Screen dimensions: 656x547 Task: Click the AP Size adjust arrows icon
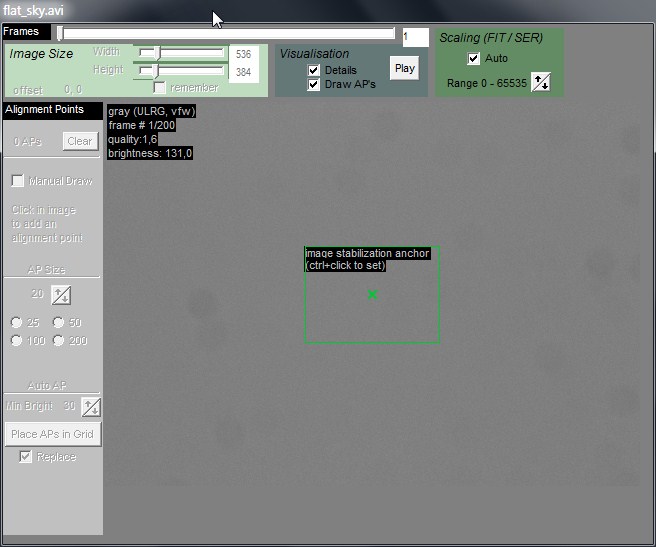tap(61, 295)
